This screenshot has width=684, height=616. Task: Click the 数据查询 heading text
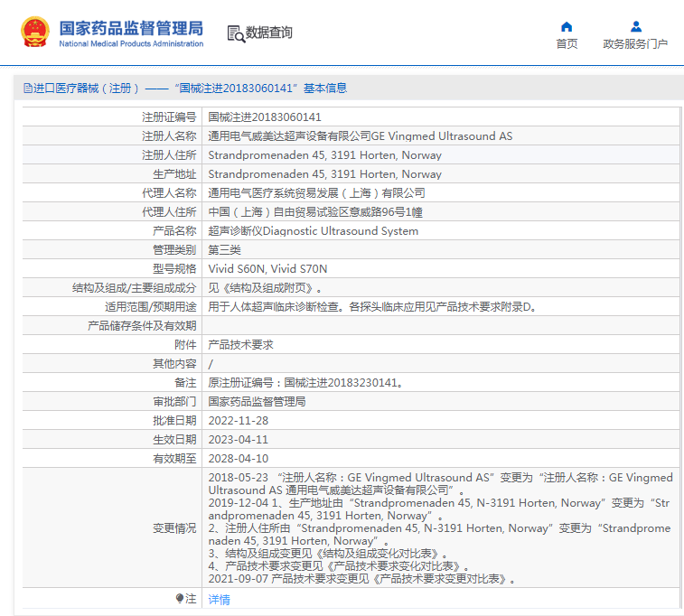point(269,33)
